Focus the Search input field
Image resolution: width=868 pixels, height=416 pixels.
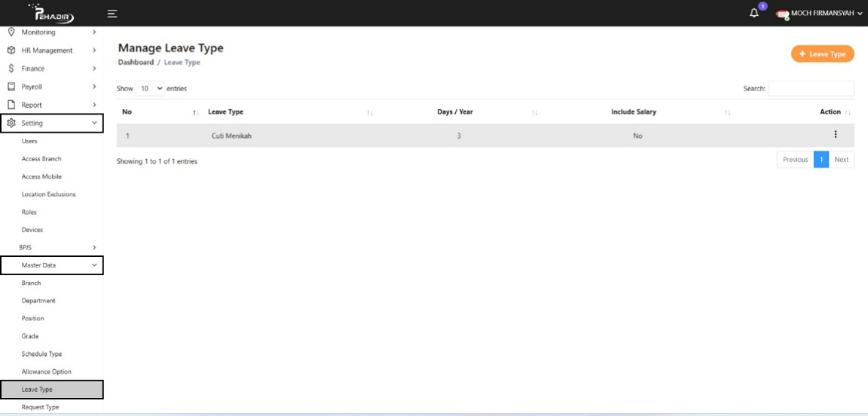point(811,89)
